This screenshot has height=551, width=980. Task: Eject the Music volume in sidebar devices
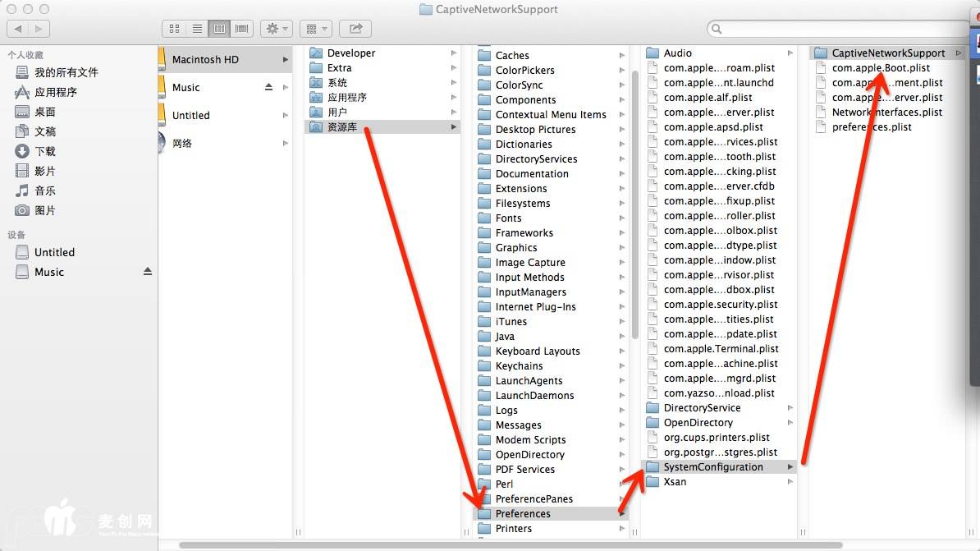(148, 272)
